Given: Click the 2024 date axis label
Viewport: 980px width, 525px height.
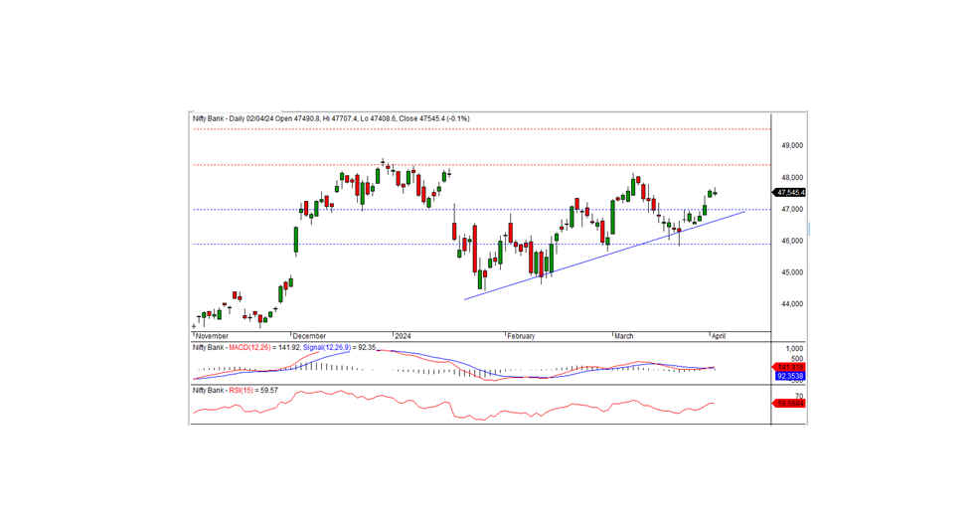Looking at the screenshot, I should [x=404, y=336].
